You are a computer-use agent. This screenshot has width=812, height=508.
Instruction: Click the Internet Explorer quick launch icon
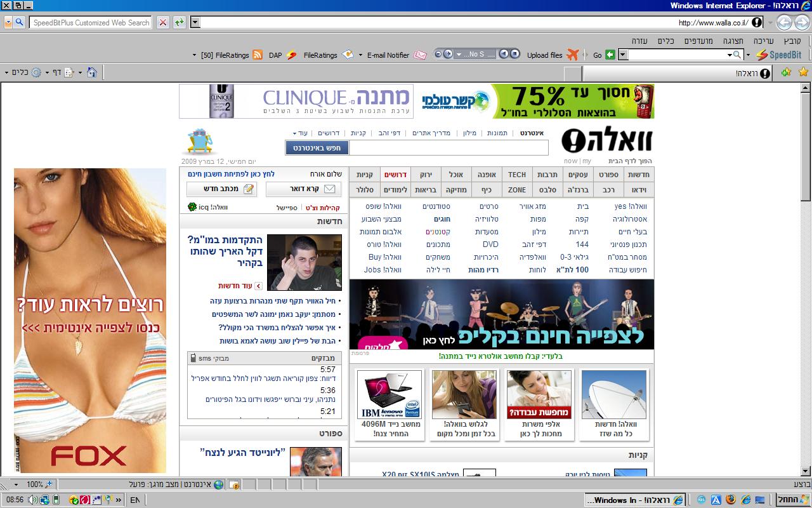coord(745,500)
